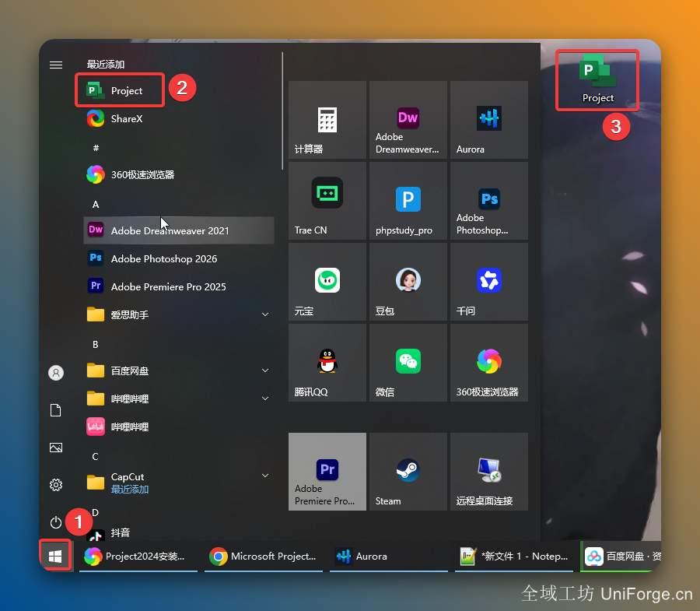Open the 豆包 tile

click(x=408, y=282)
